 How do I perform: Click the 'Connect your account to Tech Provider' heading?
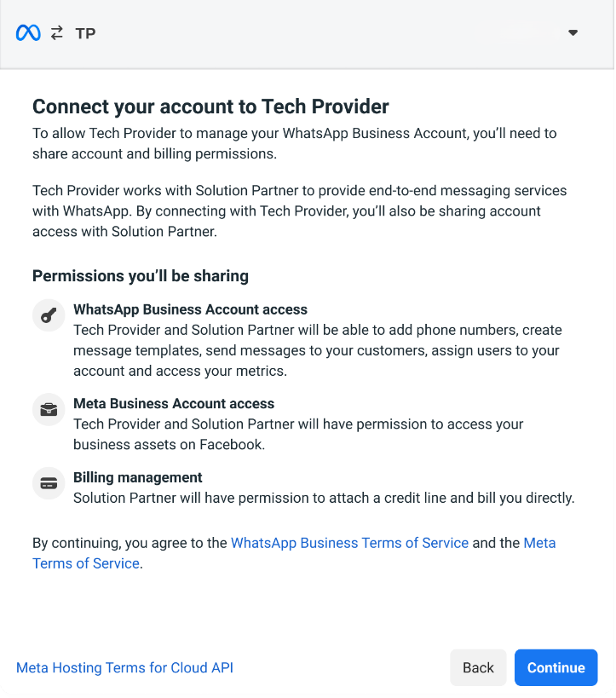tap(210, 107)
